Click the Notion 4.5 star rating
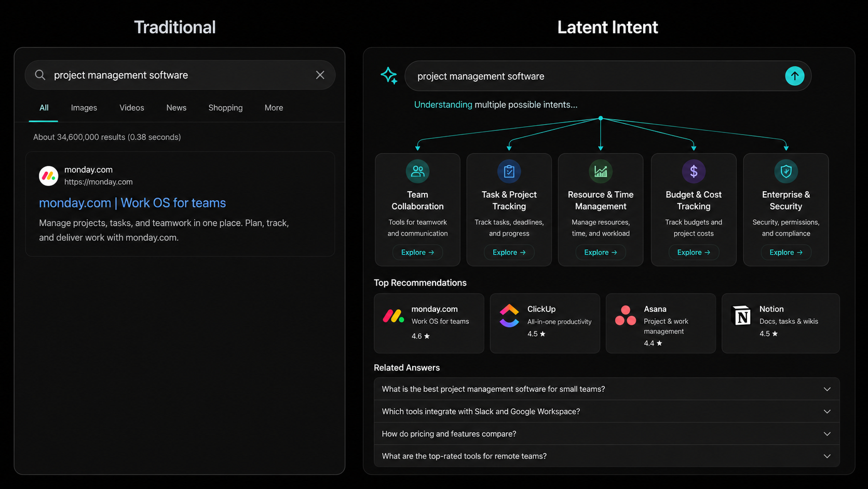The image size is (868, 489). click(768, 334)
